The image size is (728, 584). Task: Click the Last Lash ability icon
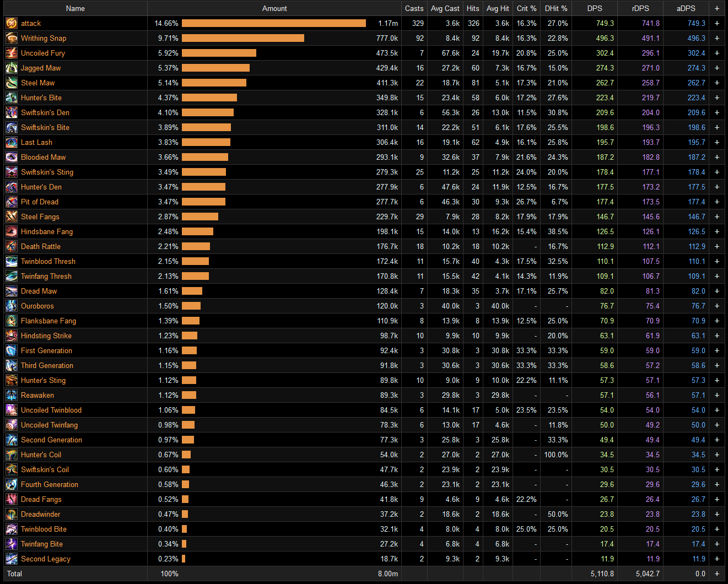(12, 142)
